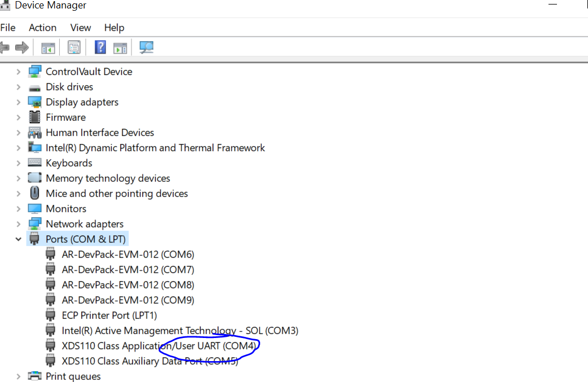Click the Network adapters category icon
Screen dimensions: 588x382
coord(34,223)
